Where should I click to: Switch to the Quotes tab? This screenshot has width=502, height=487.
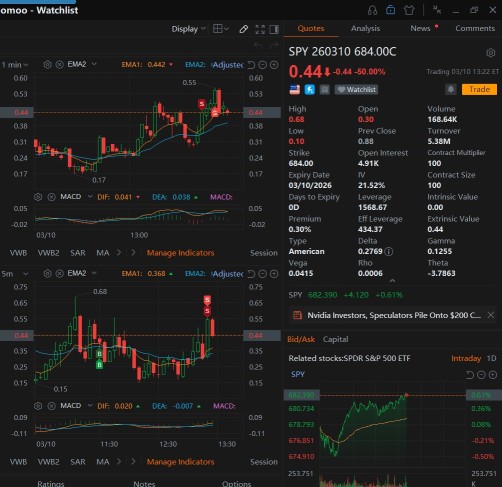point(311,28)
